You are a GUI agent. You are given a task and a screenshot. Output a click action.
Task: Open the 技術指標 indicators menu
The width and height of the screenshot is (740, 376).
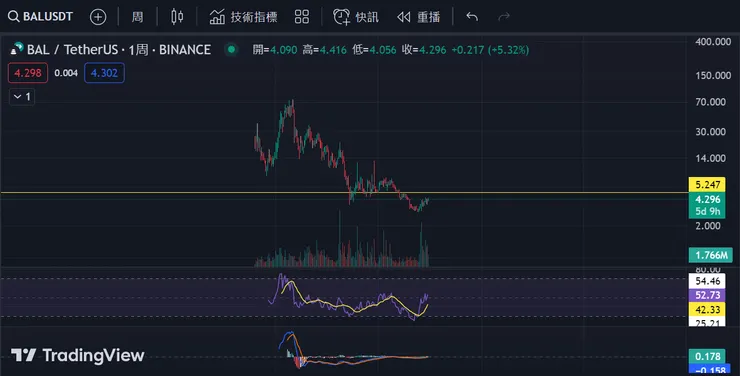click(x=244, y=17)
